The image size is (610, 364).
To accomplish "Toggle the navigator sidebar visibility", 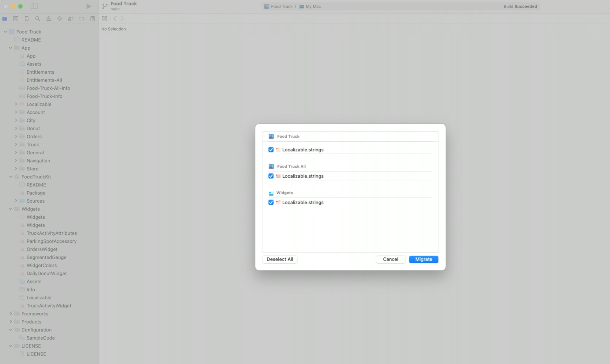I will point(34,6).
